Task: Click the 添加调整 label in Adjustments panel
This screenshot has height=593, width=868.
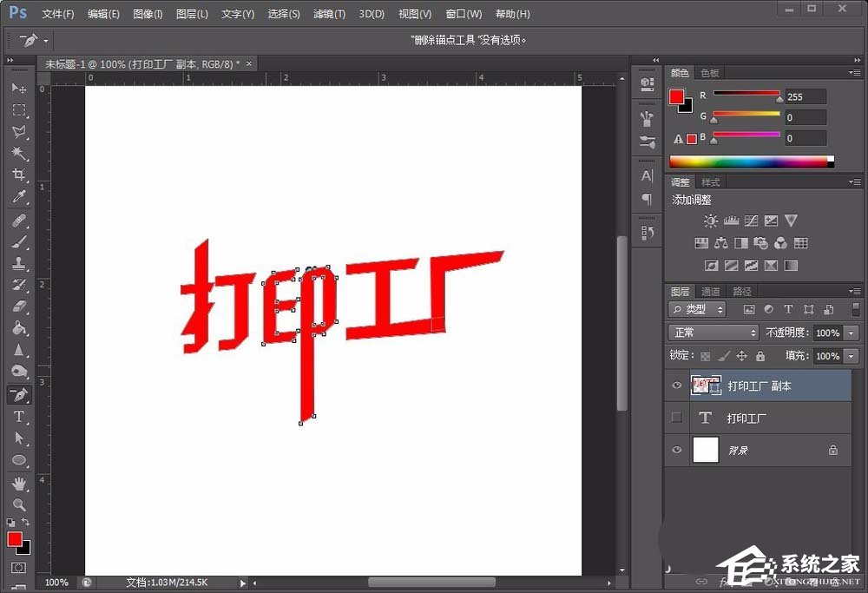Action: (691, 199)
